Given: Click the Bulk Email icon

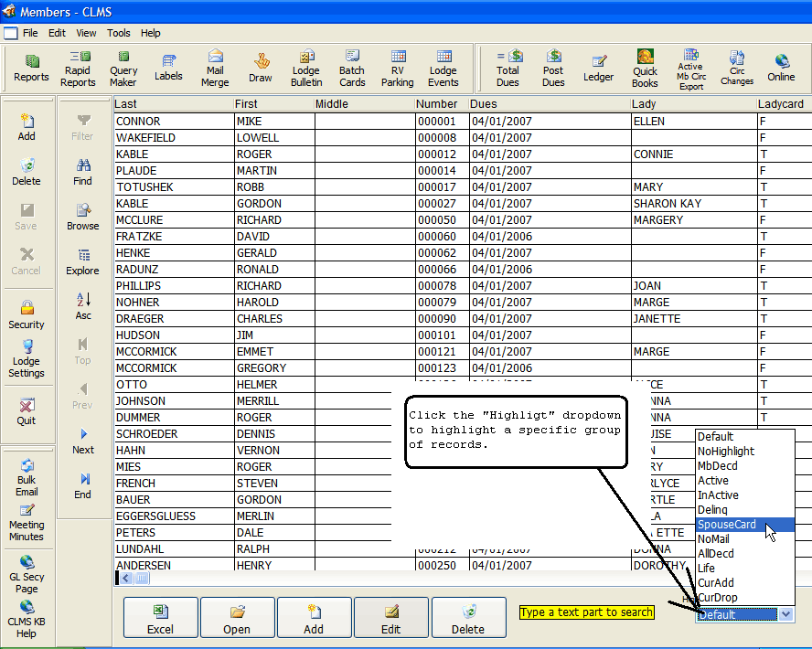Looking at the screenshot, I should [27, 476].
